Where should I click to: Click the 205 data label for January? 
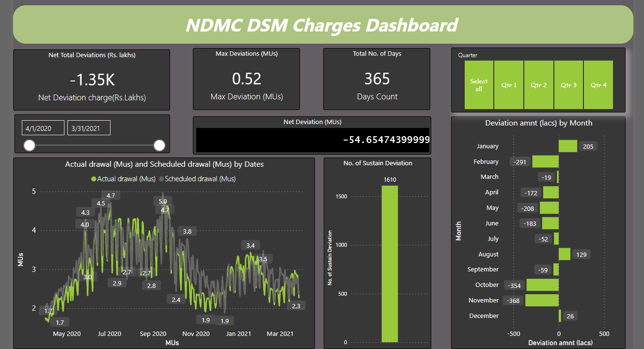tap(588, 147)
